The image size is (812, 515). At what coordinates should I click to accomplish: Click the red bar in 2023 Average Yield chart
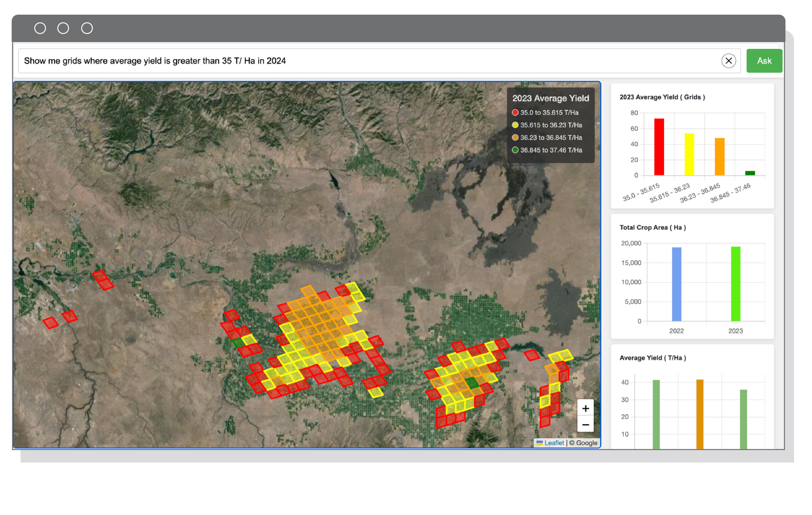pos(659,147)
